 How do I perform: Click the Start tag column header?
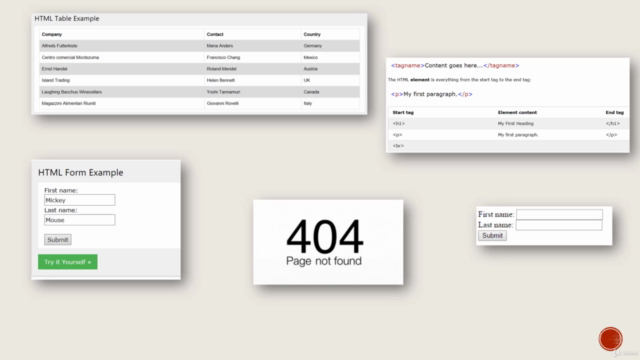403,112
